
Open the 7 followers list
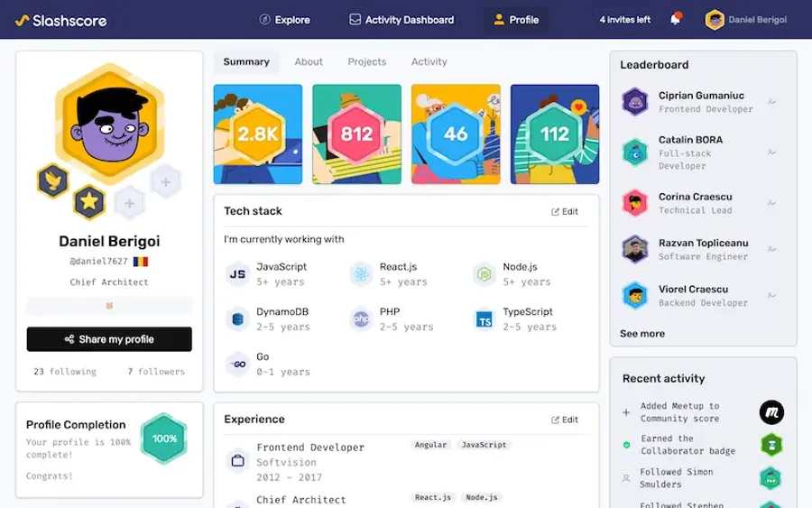[156, 371]
